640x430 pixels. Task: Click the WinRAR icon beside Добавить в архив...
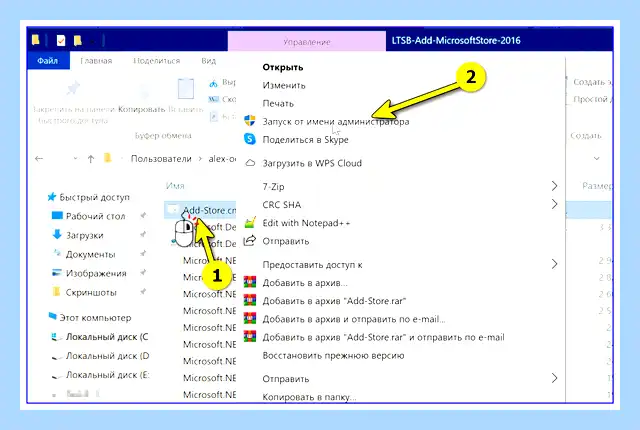pyautogui.click(x=250, y=282)
